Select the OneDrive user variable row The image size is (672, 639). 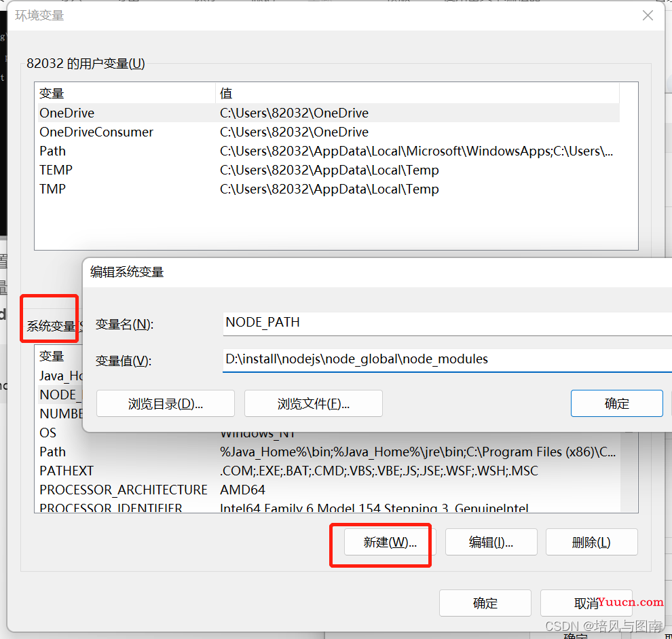(329, 113)
